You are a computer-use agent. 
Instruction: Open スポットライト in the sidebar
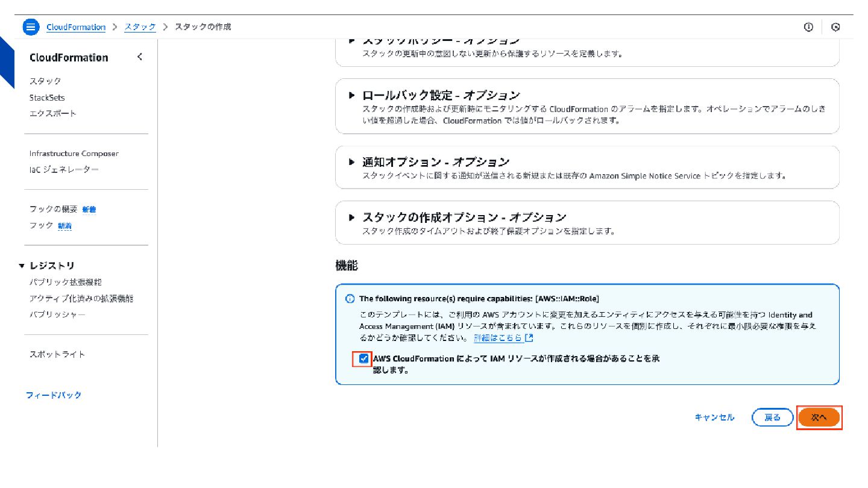[57, 354]
